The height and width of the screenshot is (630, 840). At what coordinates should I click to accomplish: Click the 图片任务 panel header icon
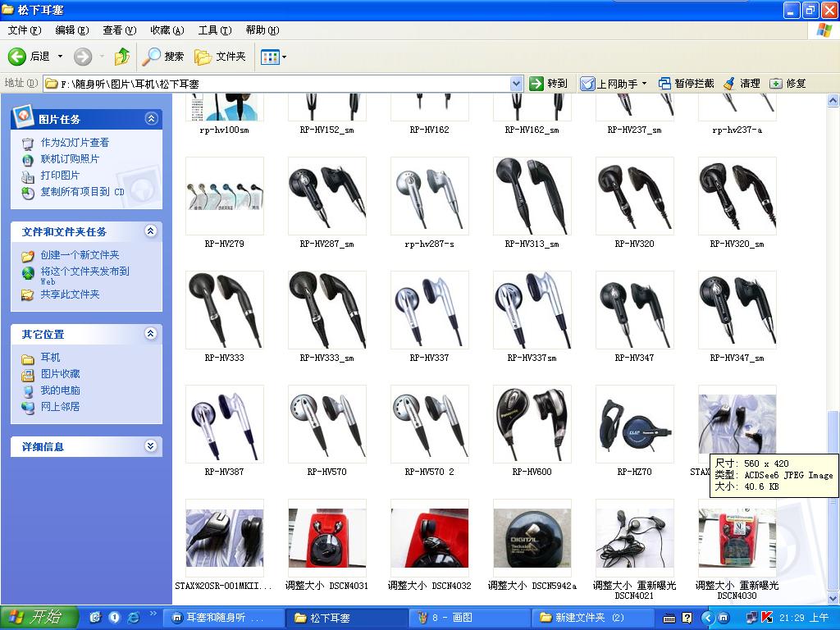coord(22,116)
